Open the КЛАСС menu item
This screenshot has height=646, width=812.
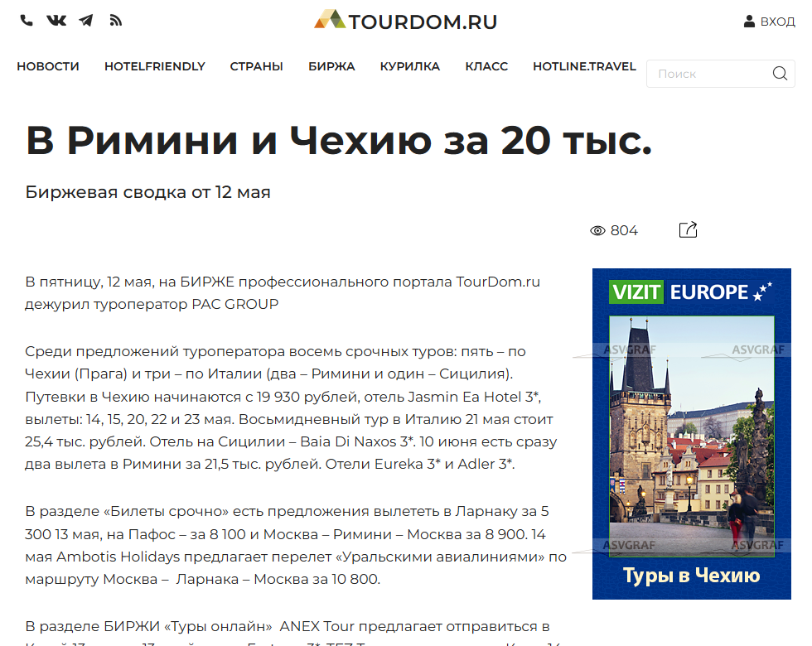click(x=486, y=67)
